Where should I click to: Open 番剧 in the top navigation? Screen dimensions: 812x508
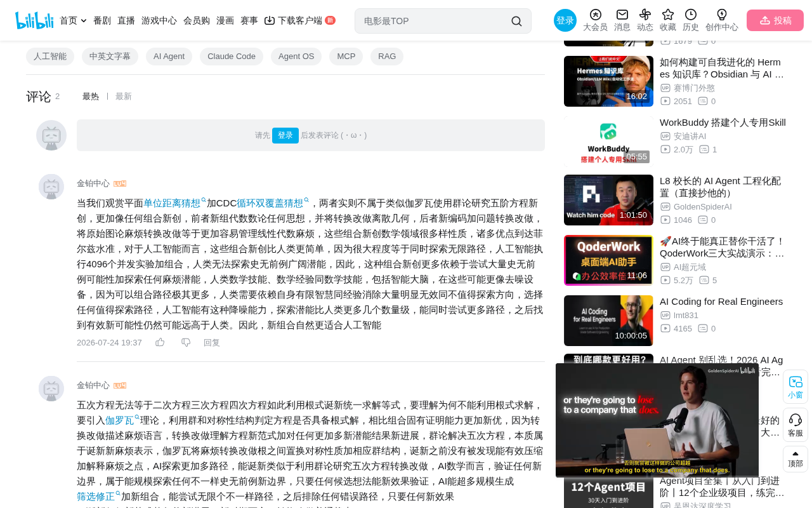[102, 20]
